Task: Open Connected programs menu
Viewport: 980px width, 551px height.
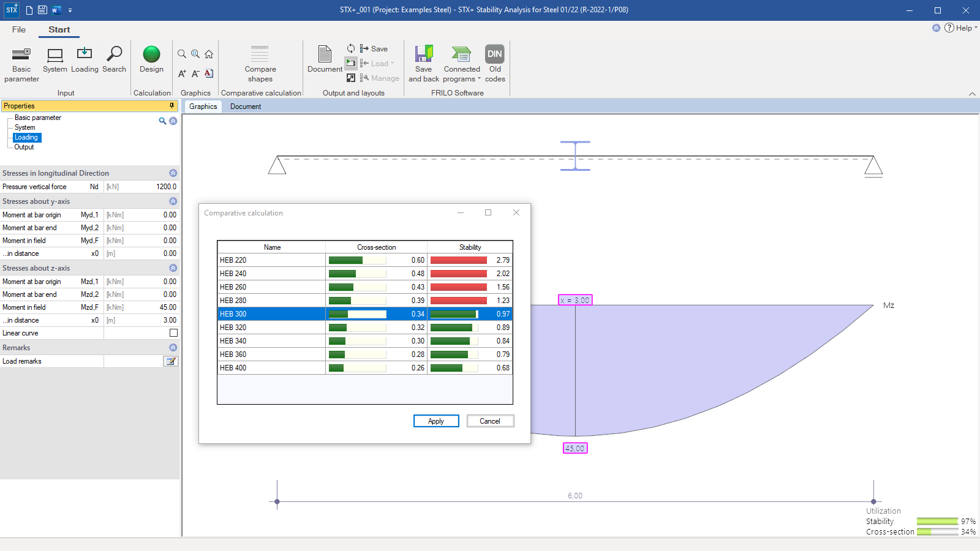Action: pyautogui.click(x=462, y=64)
